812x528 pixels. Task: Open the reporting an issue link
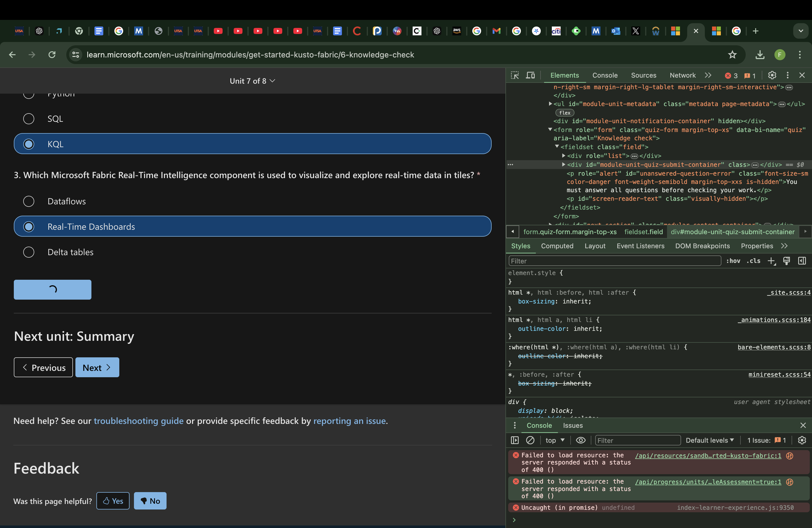pos(349,421)
